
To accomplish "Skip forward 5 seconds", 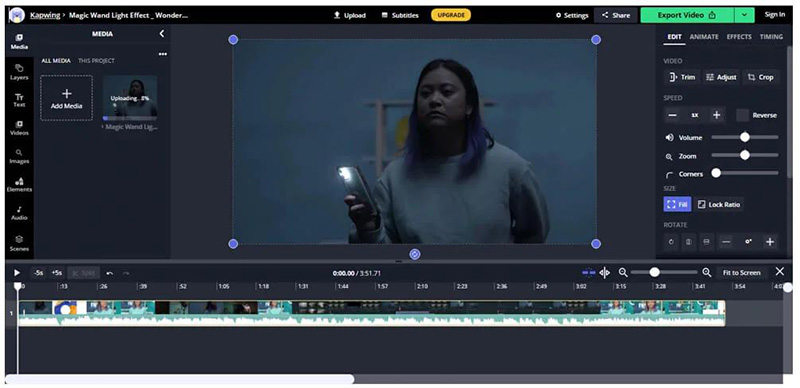I will [x=57, y=273].
